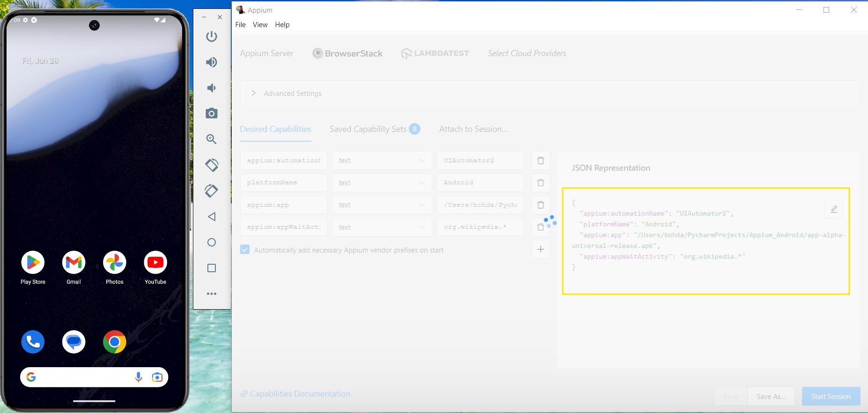Viewport: 868px width, 413px height.
Task: Add a new capability row with plus
Action: coord(541,249)
